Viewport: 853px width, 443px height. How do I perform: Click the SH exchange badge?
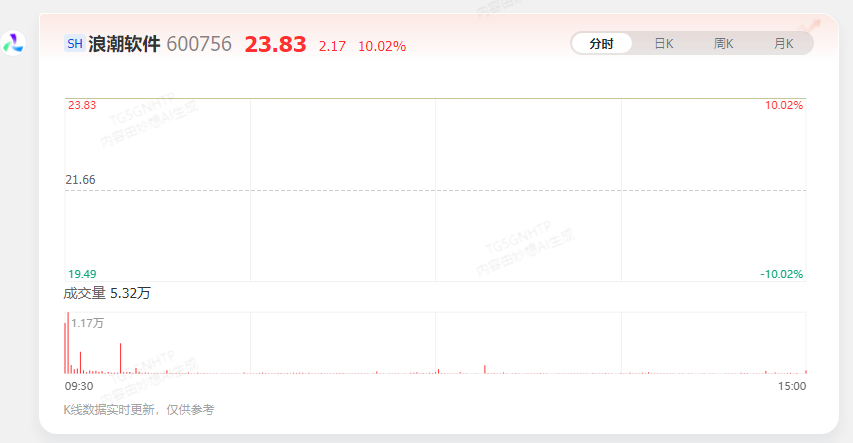pos(75,44)
